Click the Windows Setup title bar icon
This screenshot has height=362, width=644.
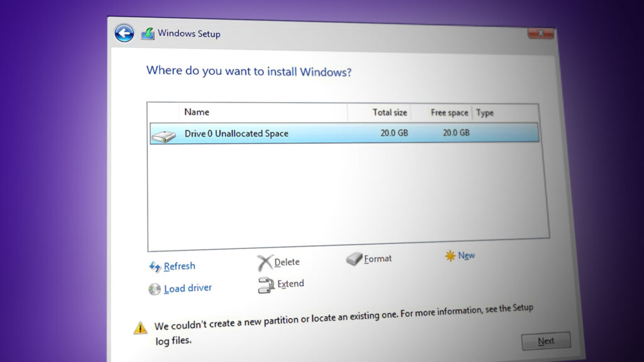click(148, 34)
